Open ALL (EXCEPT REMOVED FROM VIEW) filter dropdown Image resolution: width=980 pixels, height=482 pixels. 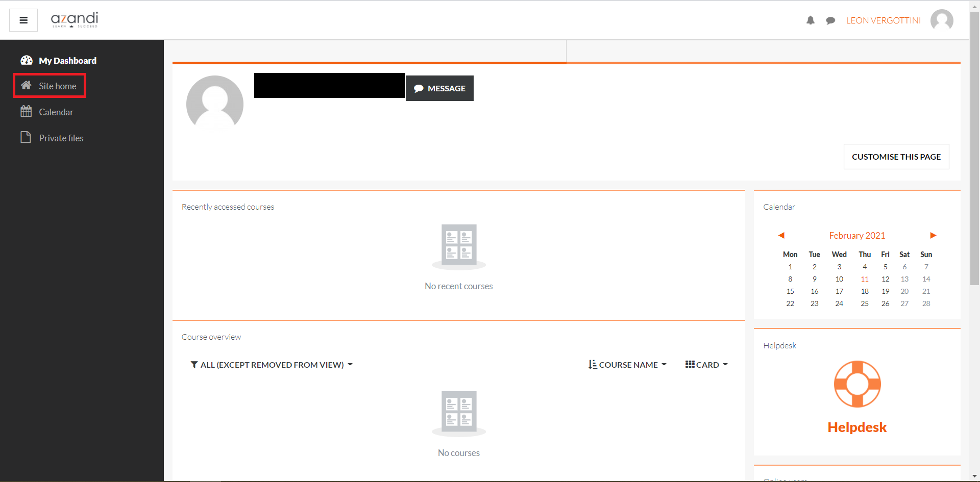pos(272,365)
